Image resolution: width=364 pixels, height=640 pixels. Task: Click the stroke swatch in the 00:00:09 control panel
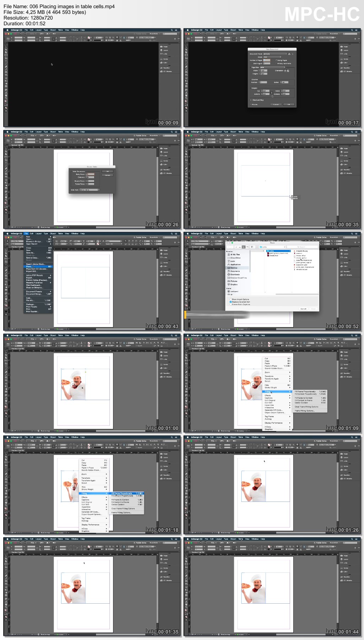(x=89, y=40)
